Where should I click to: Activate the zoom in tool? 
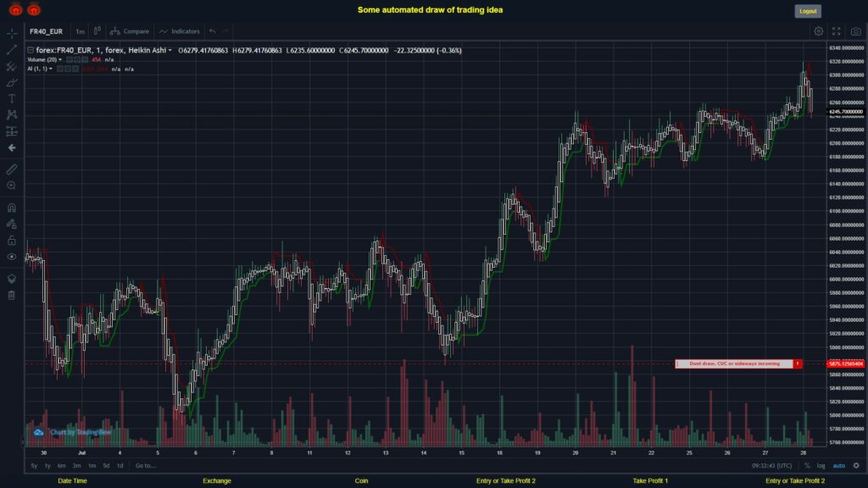click(12, 186)
